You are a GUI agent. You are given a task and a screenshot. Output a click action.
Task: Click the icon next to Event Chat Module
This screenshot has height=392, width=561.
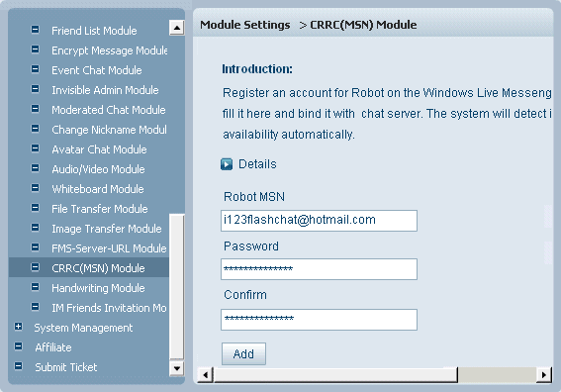pos(35,68)
